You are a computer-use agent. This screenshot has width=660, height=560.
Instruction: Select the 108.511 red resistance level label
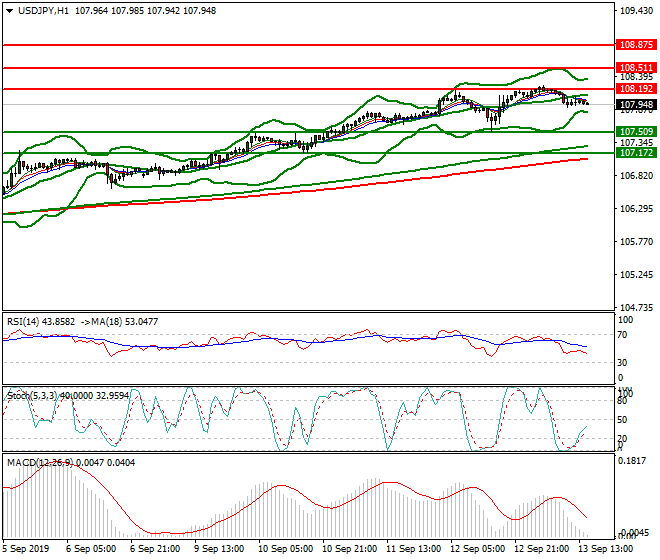click(636, 67)
